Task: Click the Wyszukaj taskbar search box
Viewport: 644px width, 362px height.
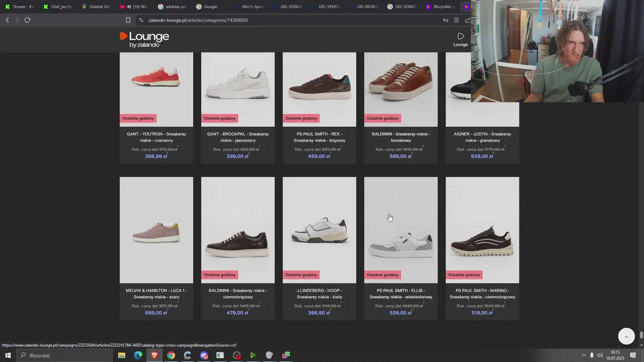Action: [64, 355]
